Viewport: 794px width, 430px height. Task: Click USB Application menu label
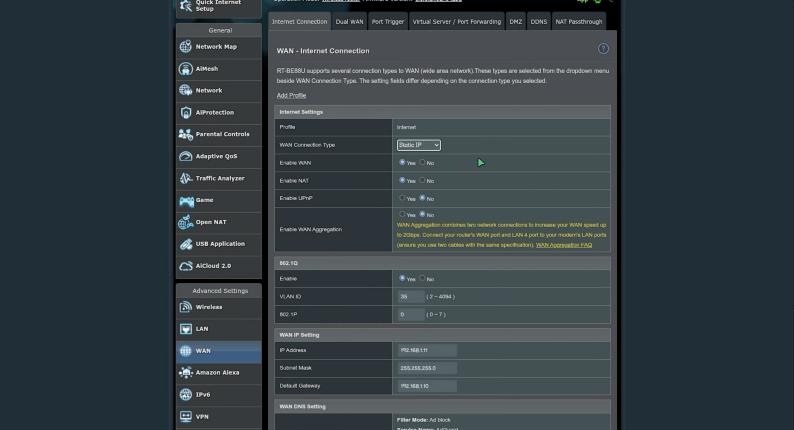coord(220,244)
